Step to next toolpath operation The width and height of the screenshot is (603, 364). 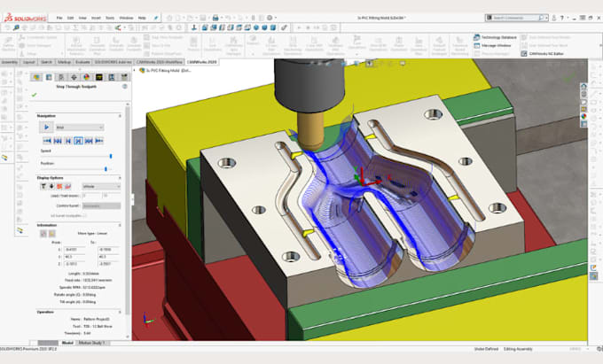pyautogui.click(x=89, y=141)
